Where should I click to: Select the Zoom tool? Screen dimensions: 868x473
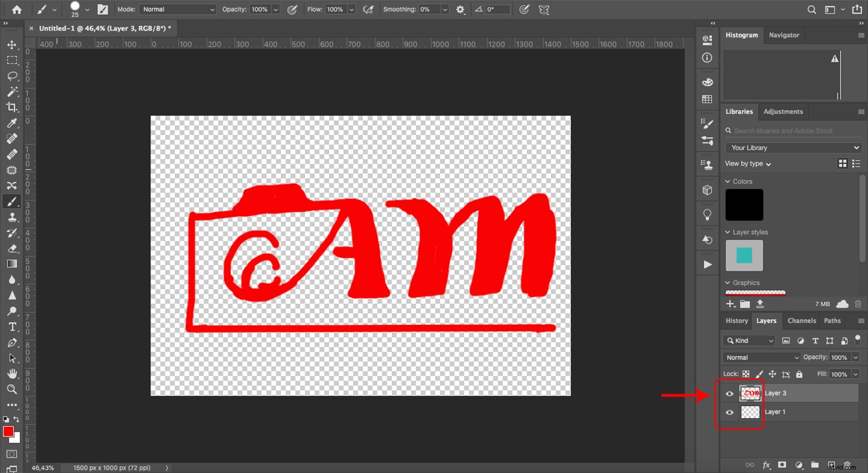12,389
